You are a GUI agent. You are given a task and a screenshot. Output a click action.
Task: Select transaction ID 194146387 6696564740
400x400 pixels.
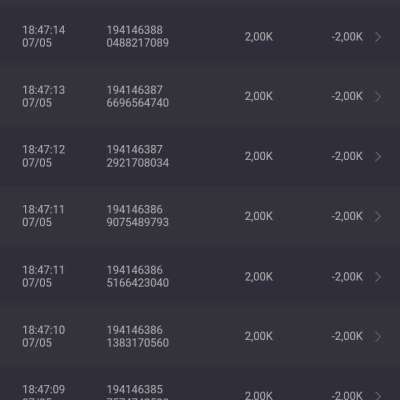pos(138,96)
